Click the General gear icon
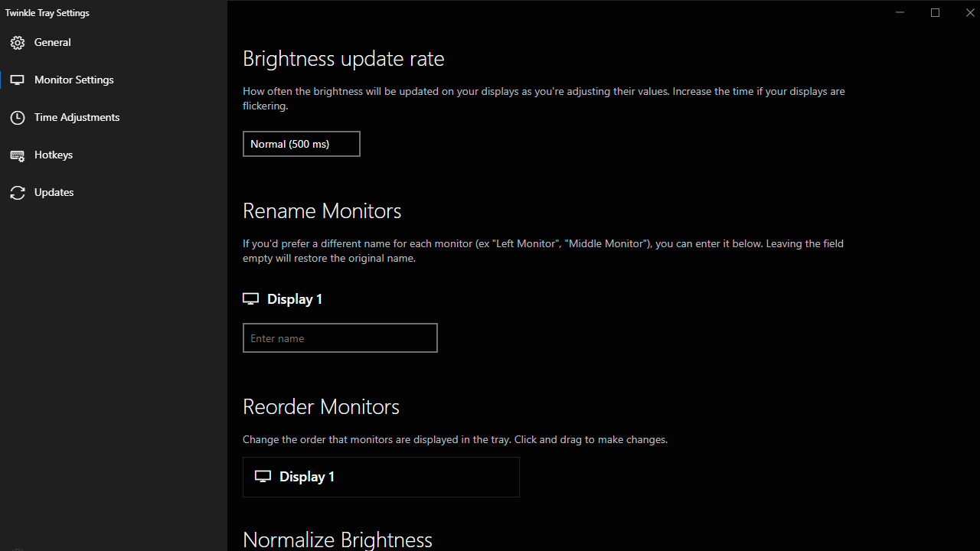The height and width of the screenshot is (551, 980). pyautogui.click(x=18, y=43)
